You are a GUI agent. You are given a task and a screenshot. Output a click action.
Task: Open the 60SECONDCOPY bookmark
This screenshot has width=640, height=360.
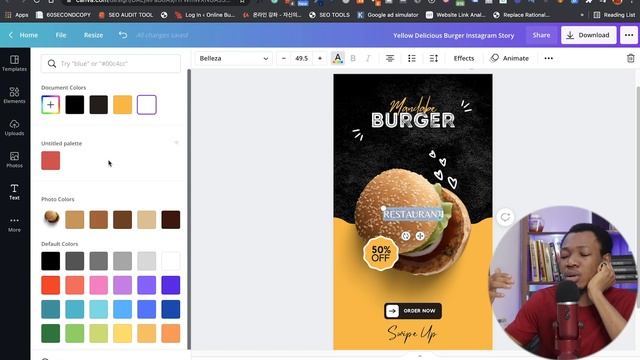tap(63, 15)
